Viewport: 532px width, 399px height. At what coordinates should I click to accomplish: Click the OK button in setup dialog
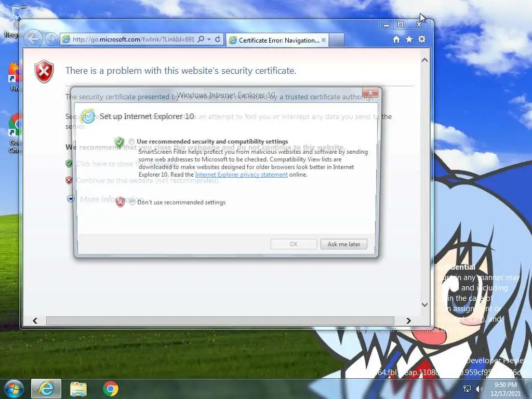click(294, 244)
